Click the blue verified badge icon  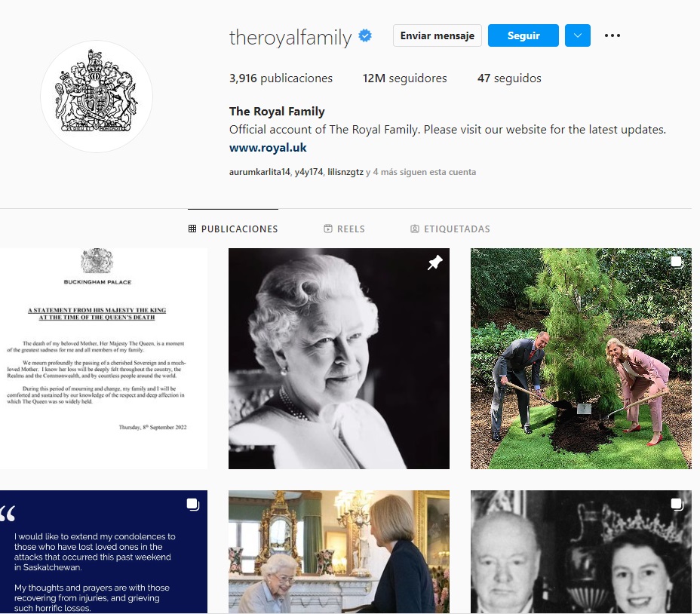tap(365, 35)
